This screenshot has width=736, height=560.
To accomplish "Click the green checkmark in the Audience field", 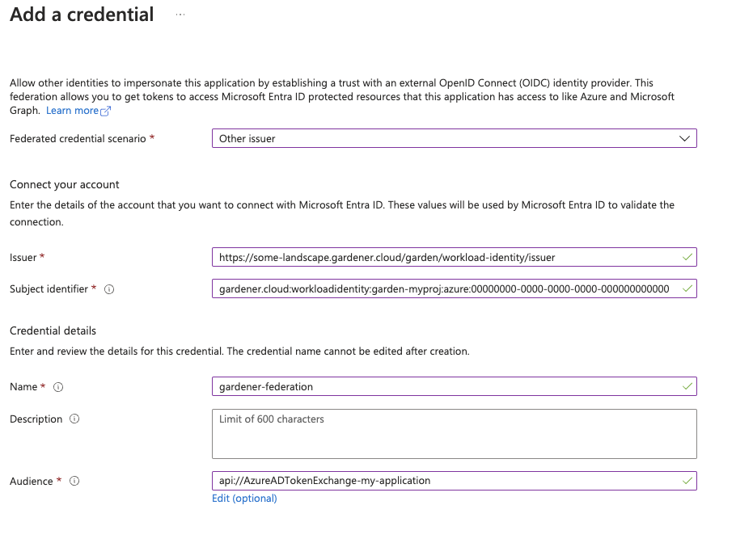I will [686, 481].
